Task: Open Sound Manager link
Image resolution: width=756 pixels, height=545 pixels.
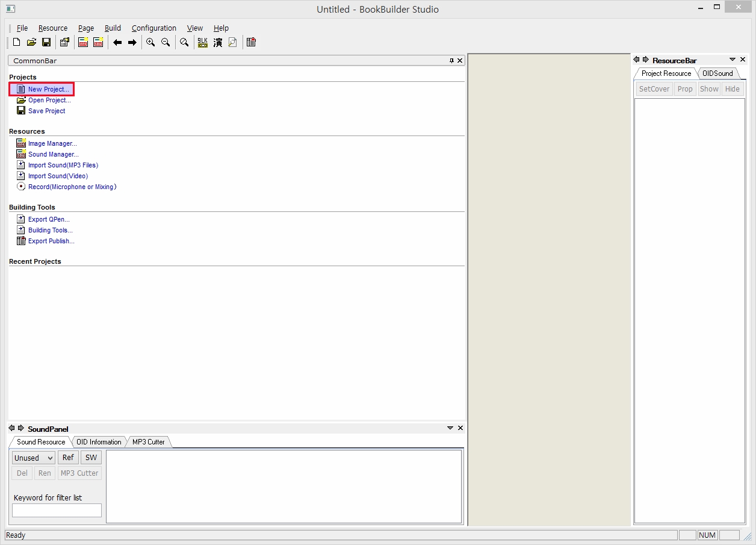Action: [x=54, y=154]
